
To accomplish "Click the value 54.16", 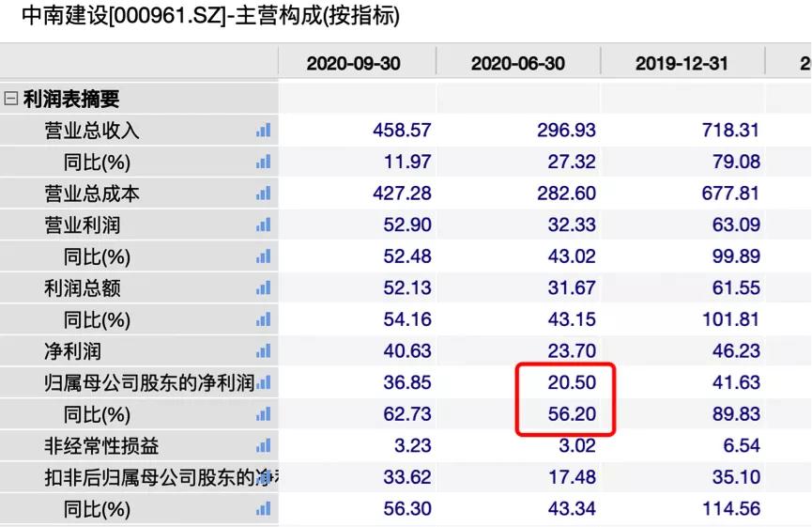I will 407,319.
